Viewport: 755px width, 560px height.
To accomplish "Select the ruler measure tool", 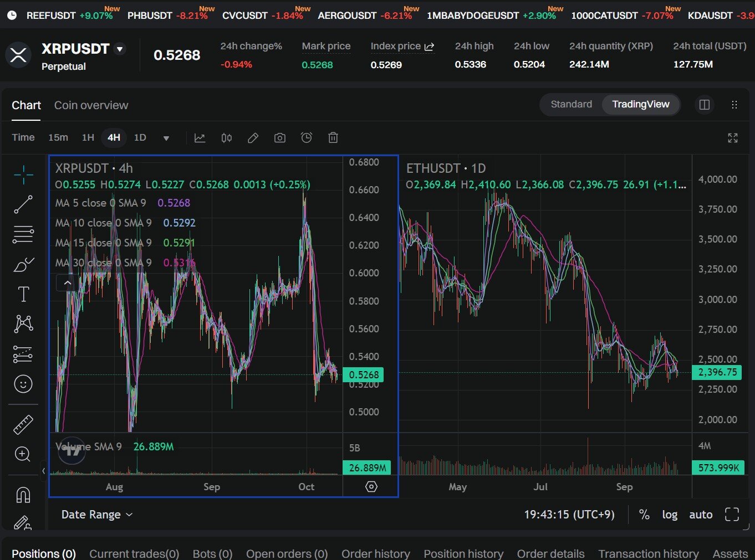I will (23, 425).
